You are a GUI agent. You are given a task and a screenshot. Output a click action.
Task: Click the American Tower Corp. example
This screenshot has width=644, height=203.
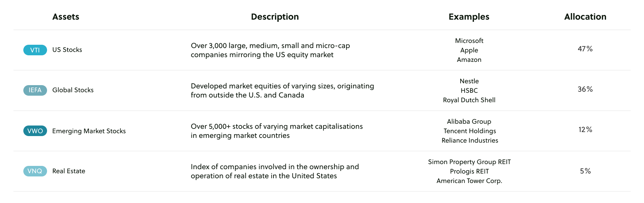tap(469, 181)
